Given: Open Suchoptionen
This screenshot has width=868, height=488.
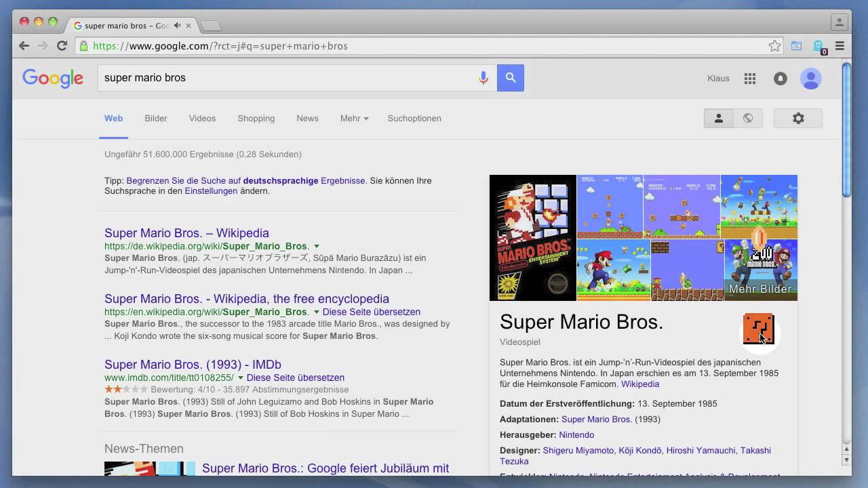Looking at the screenshot, I should click(x=414, y=118).
